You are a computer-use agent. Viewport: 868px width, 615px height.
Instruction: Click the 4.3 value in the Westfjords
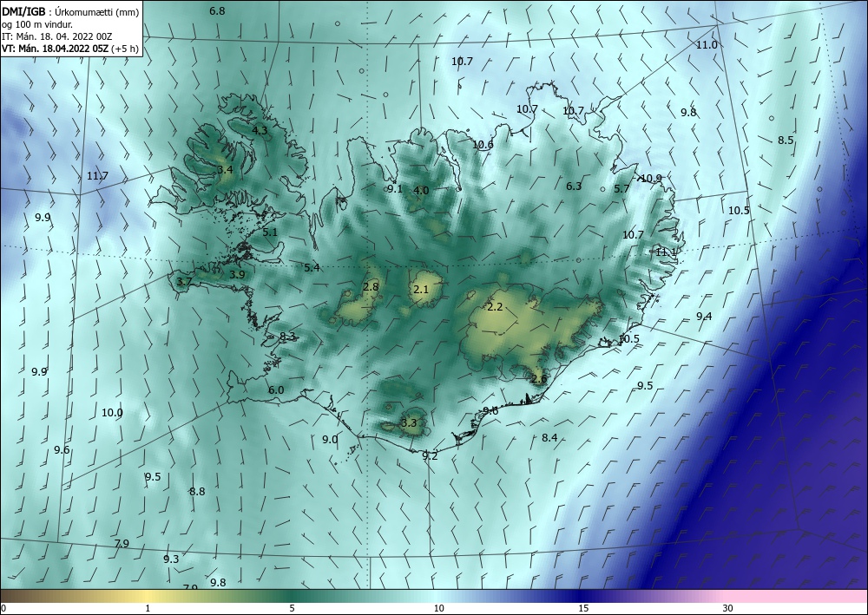click(x=260, y=130)
